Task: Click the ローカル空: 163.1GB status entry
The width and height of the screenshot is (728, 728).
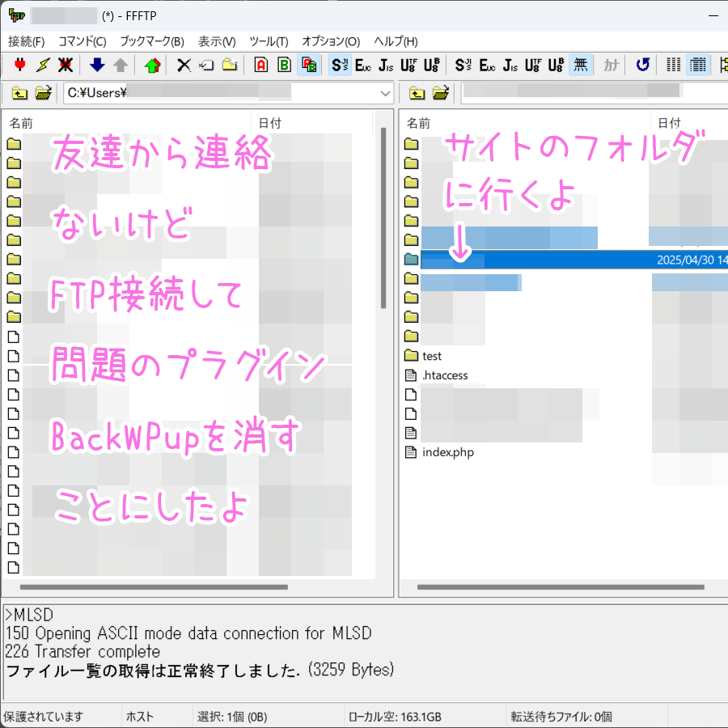Action: (x=395, y=717)
